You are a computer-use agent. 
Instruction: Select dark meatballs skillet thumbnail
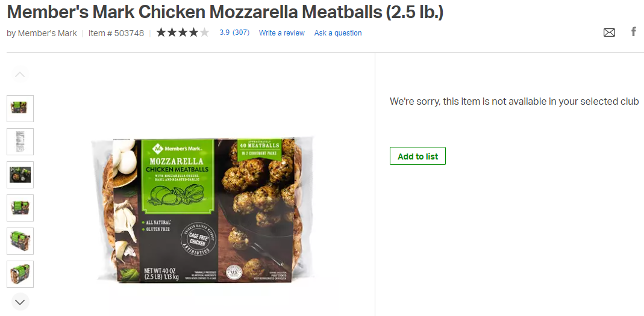[20, 175]
